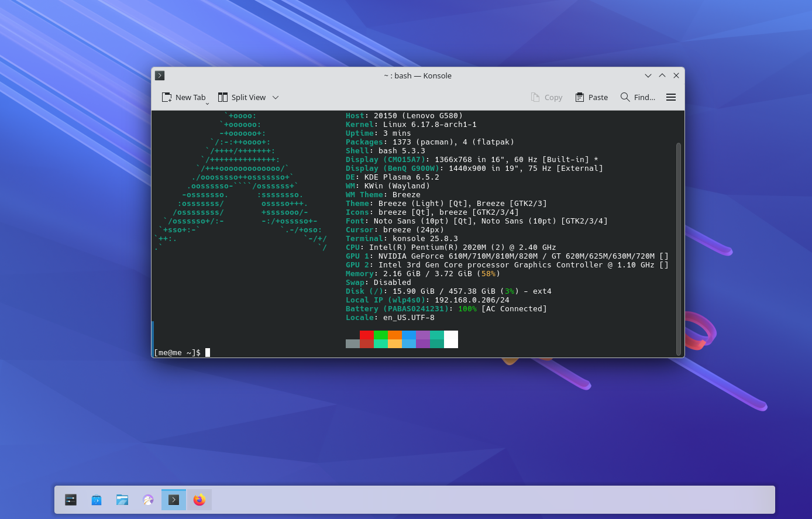Click the white color block in terminal
The height and width of the screenshot is (519, 812).
coord(451,339)
